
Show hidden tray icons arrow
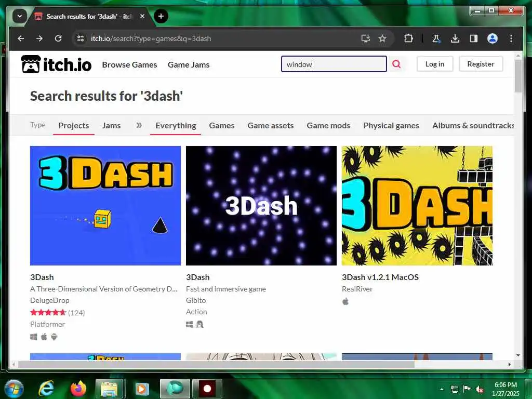[442, 389]
